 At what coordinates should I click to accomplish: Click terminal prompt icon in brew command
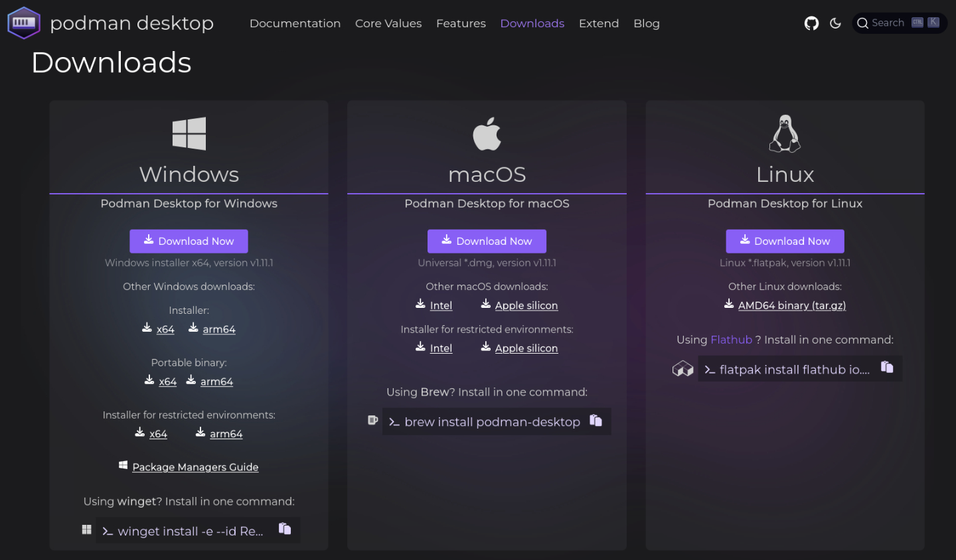[394, 422]
